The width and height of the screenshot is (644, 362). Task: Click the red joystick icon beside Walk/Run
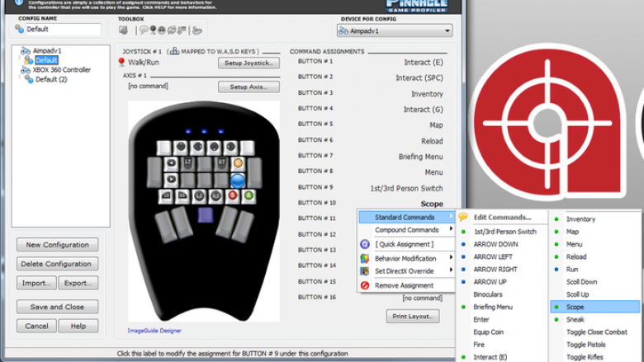click(x=121, y=63)
